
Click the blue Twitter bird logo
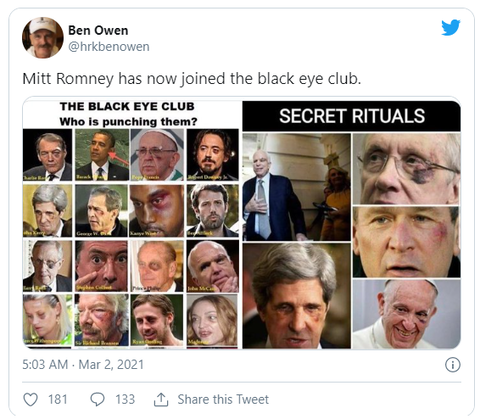(451, 27)
